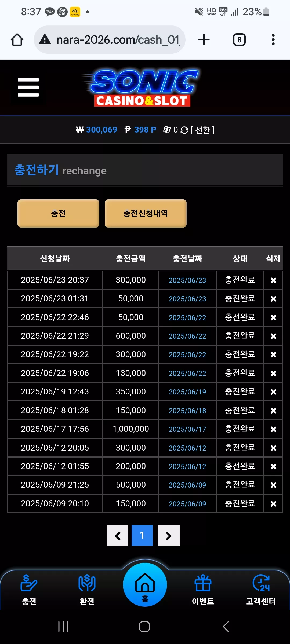Viewport: 290px width, 644px height.
Task: Tap the 환전 exchange icon
Action: 87,583
